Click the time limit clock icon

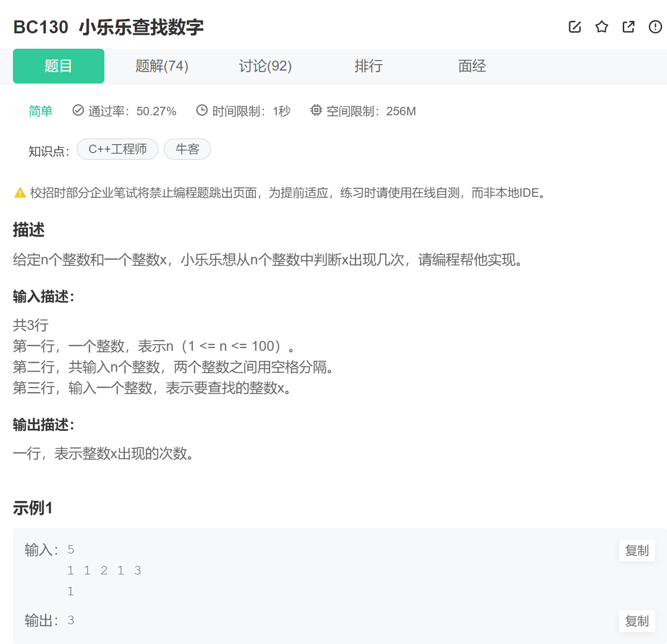[x=202, y=110]
